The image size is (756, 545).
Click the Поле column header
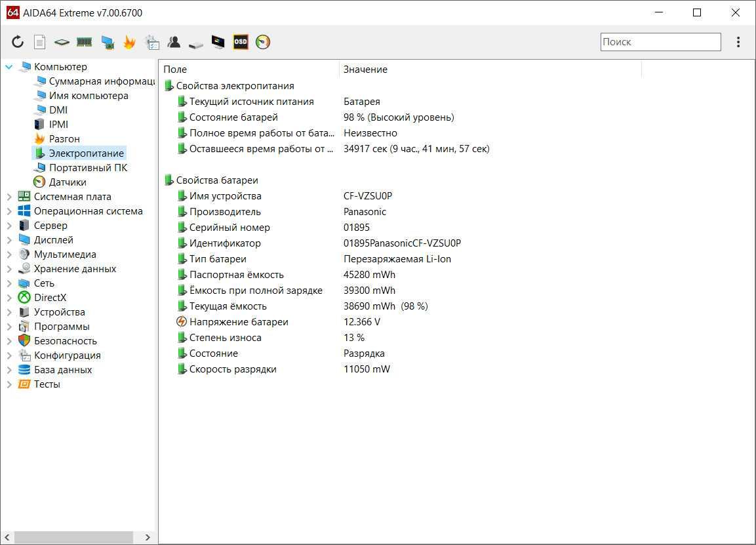(x=249, y=70)
